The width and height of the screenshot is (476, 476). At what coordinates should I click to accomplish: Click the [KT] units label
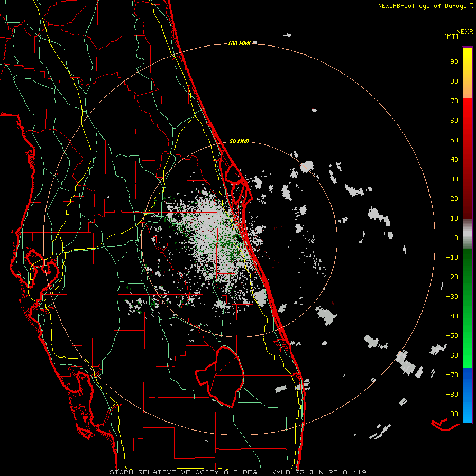click(x=452, y=36)
